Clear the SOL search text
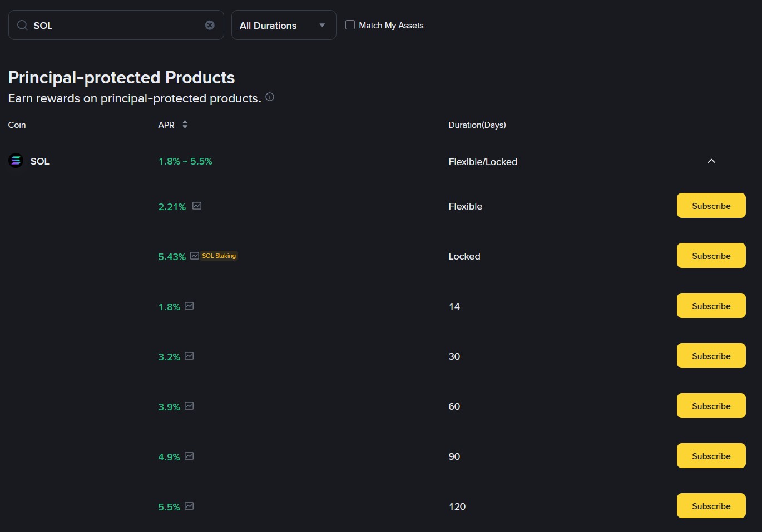The width and height of the screenshot is (762, 532). [210, 25]
